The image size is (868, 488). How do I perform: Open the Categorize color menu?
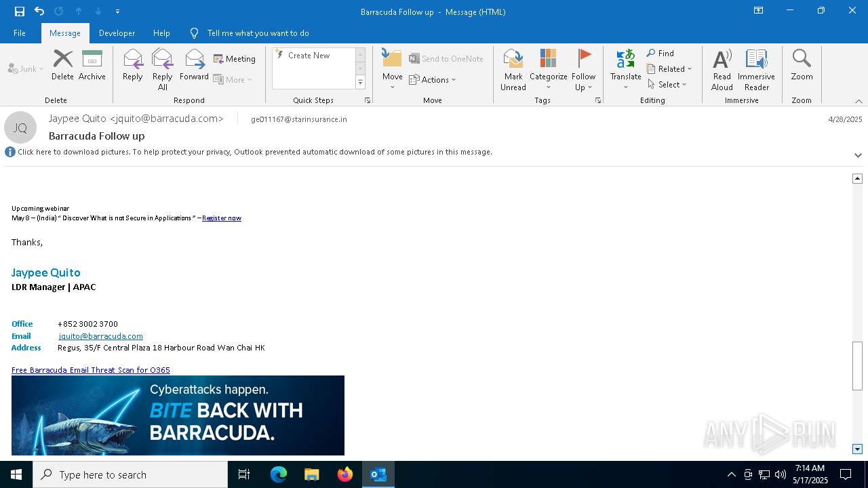[549, 69]
